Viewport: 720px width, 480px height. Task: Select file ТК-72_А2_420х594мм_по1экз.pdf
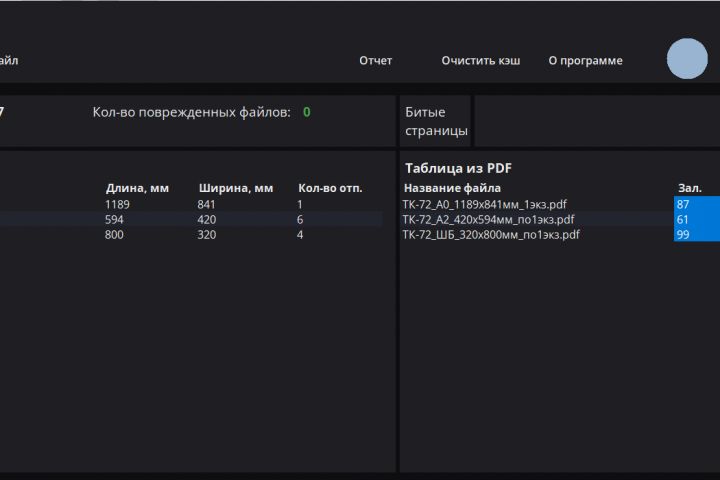click(488, 219)
